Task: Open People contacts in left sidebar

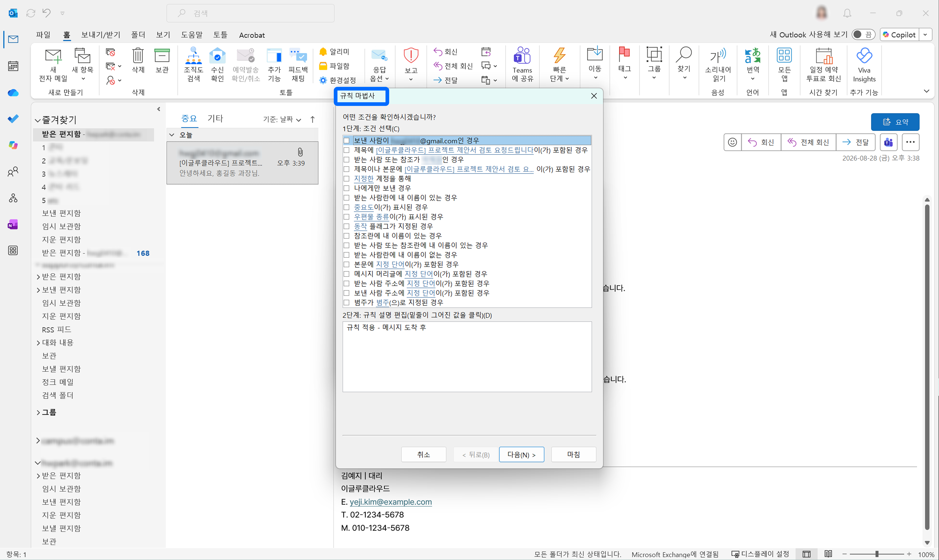Action: [13, 172]
